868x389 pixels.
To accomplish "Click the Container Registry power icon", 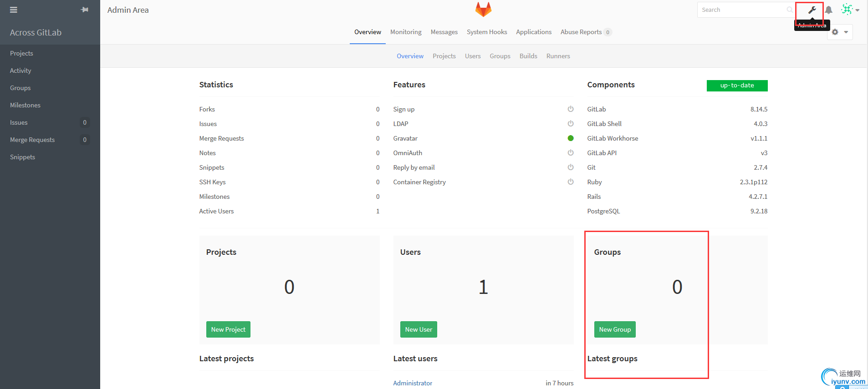I will pyautogui.click(x=571, y=182).
